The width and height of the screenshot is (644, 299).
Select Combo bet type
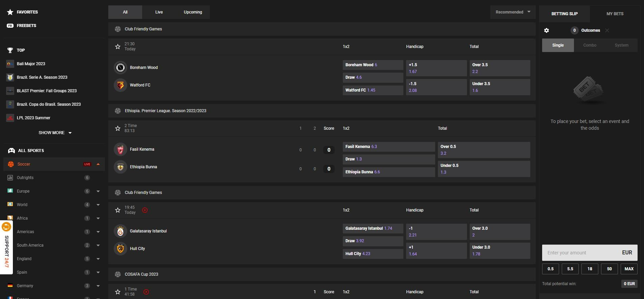pyautogui.click(x=590, y=45)
